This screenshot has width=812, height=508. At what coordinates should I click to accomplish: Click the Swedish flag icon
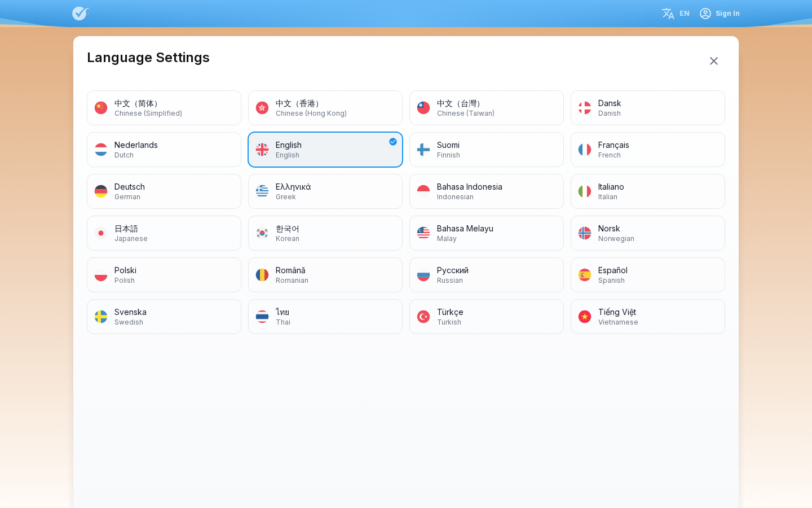click(101, 317)
